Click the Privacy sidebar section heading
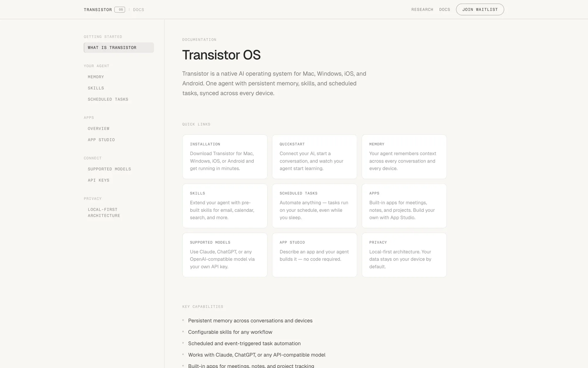This screenshot has height=368, width=588. coord(93,199)
